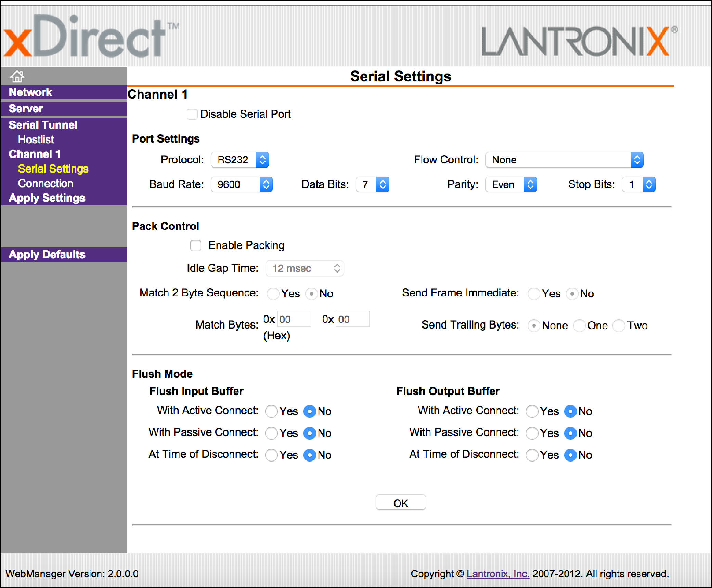Image resolution: width=712 pixels, height=588 pixels.
Task: Set Flush Output With Passive Connect to No
Action: 570,433
